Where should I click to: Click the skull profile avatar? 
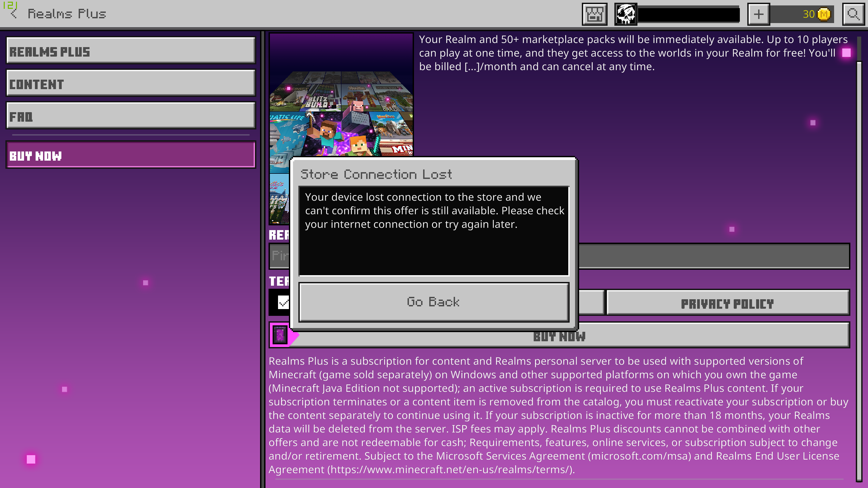pyautogui.click(x=626, y=14)
